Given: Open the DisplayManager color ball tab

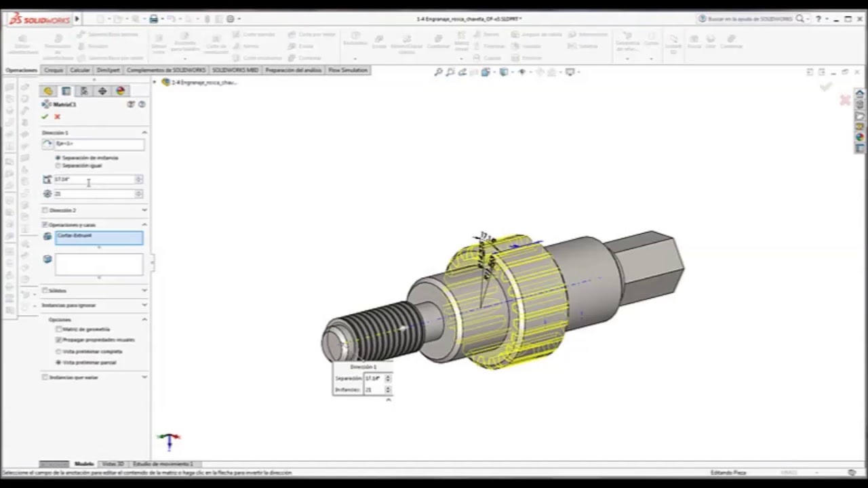Looking at the screenshot, I should [x=120, y=91].
